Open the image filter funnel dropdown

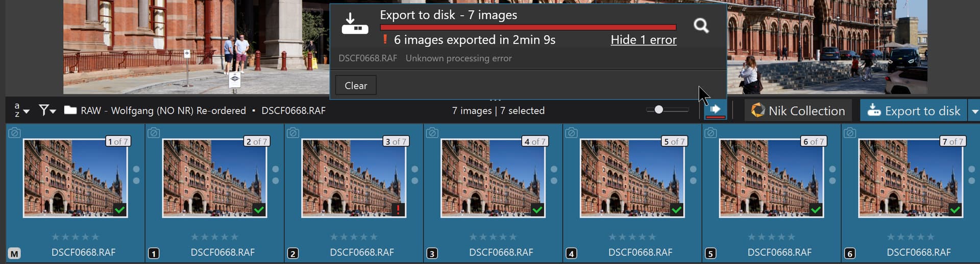[47, 110]
